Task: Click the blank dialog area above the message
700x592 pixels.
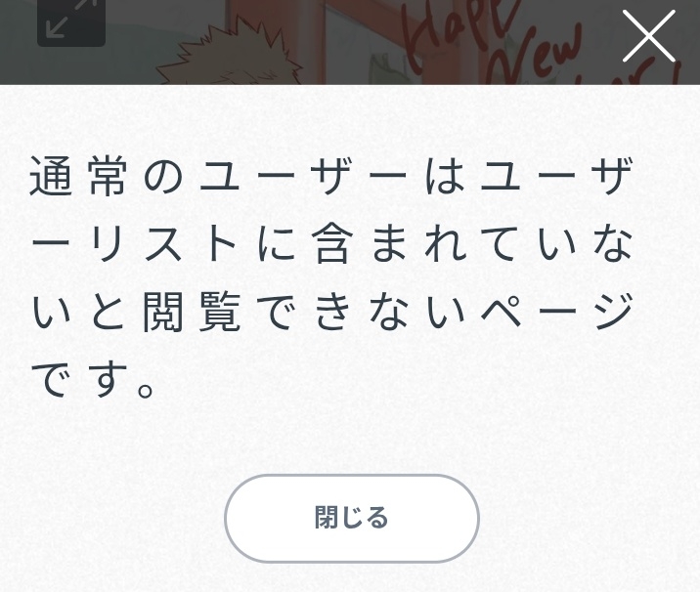Action: (x=350, y=118)
